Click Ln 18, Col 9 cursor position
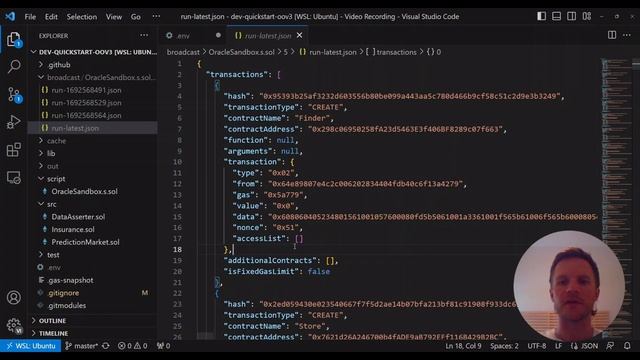Screen dimensions: 640x360 [463, 346]
